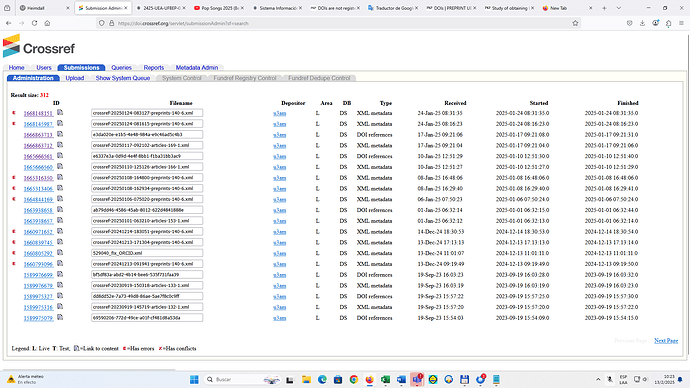The image size is (690, 388).
Task: Open the Windows Start menu
Action: tap(194, 380)
